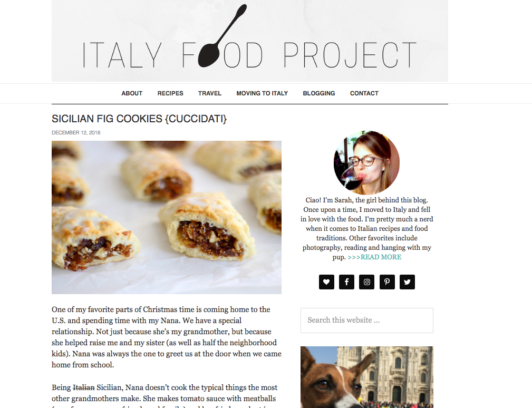Click the Sicilian Fig Cookies post title

[x=139, y=119]
